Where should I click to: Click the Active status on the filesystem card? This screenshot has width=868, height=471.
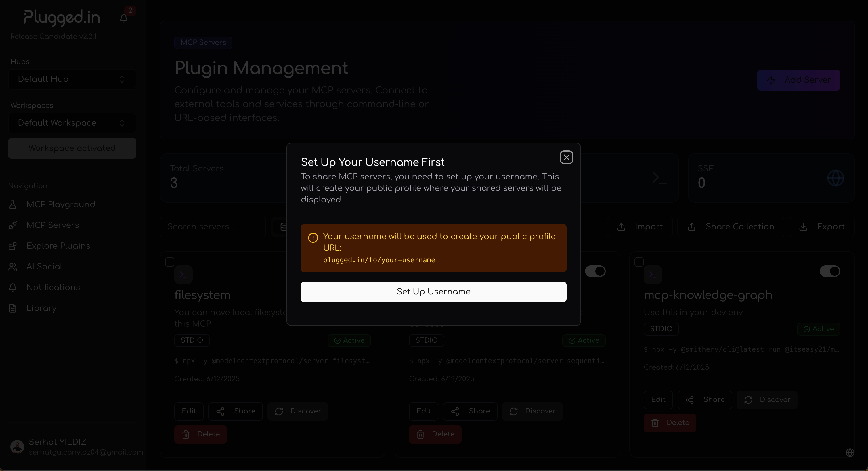349,340
